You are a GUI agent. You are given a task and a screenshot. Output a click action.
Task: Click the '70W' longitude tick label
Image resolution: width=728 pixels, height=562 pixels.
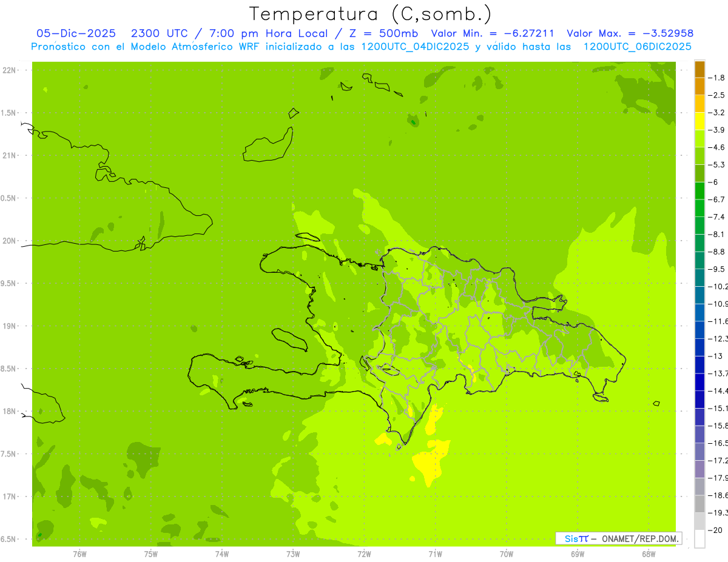click(507, 554)
